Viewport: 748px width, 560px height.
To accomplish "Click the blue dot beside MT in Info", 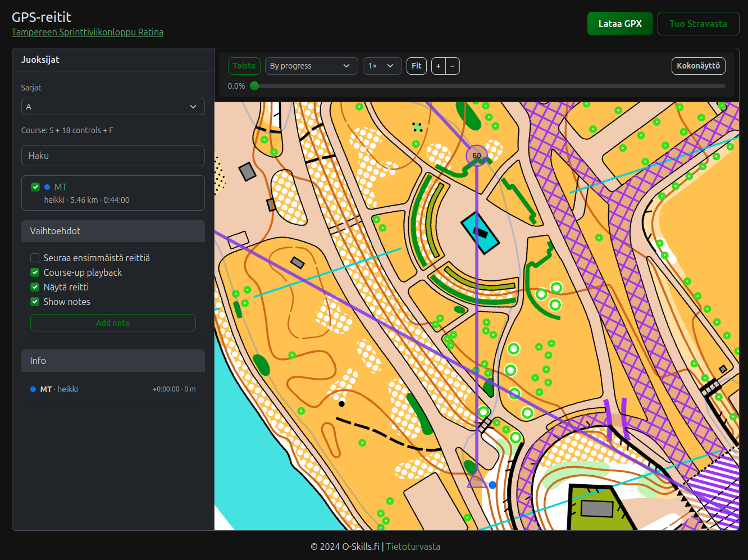I will point(33,389).
